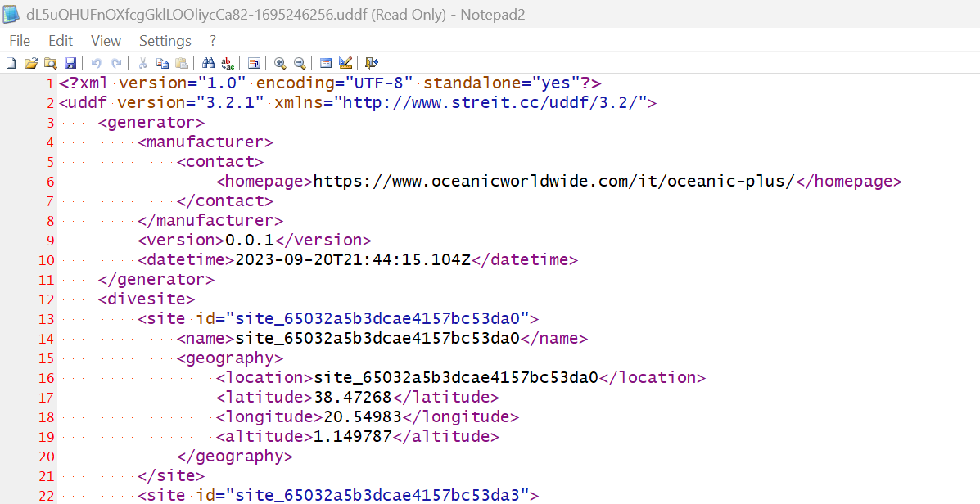Open the ? help menu
980x504 pixels.
[213, 41]
